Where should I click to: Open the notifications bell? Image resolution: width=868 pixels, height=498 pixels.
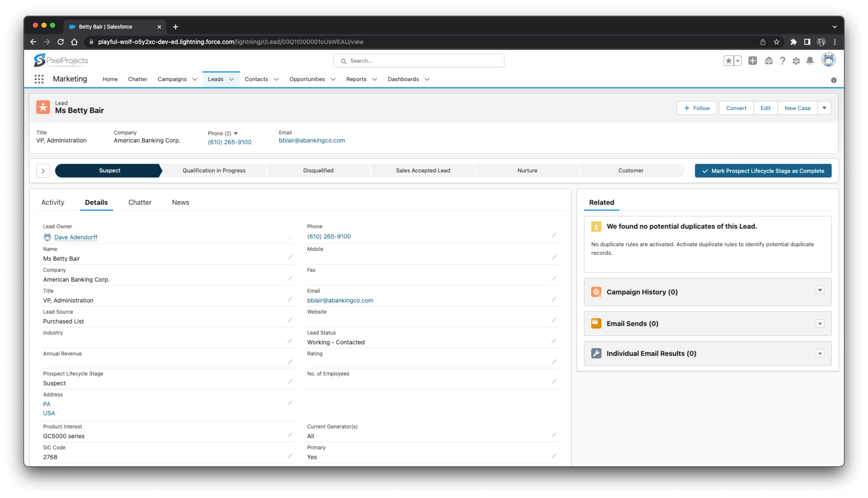pyautogui.click(x=809, y=61)
